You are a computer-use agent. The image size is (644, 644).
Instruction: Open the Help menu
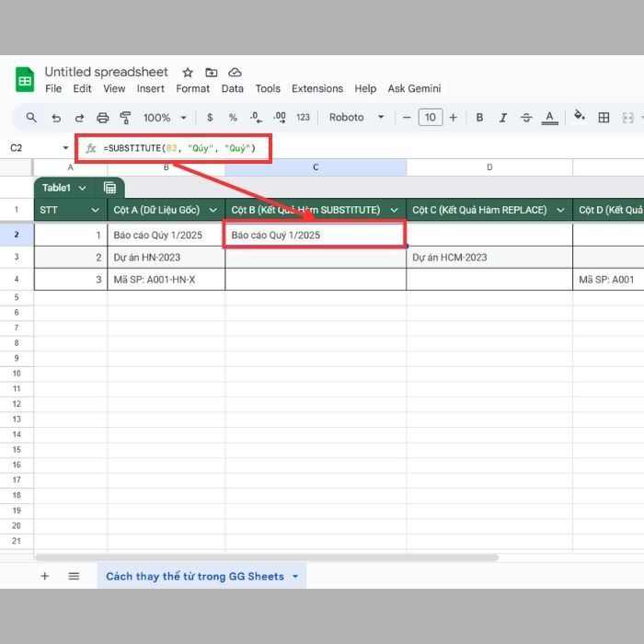[x=365, y=88]
